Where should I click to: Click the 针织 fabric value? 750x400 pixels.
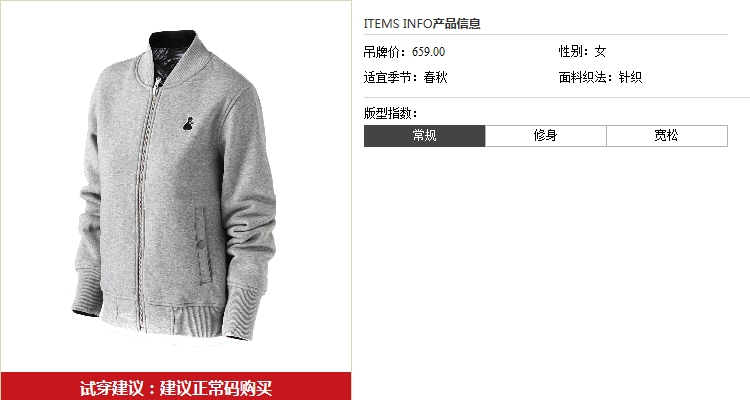point(630,77)
